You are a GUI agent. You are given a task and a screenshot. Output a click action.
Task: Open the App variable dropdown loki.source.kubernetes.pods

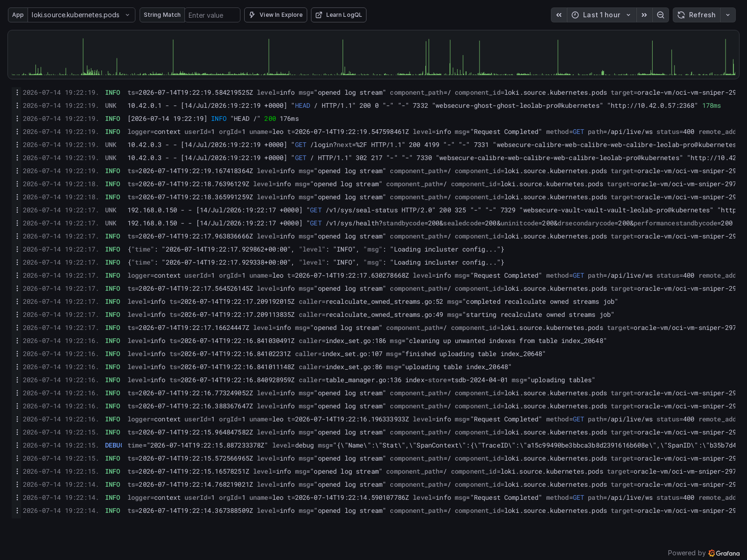coord(81,15)
